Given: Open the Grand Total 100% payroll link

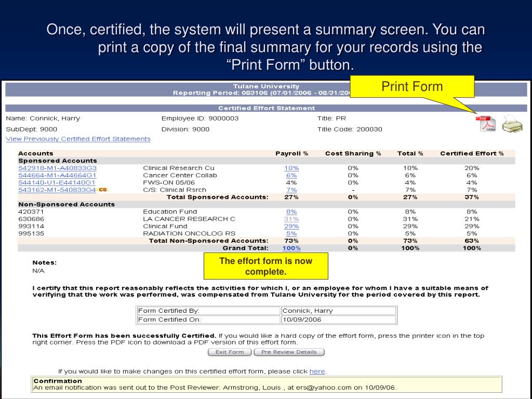Looking at the screenshot, I should 291,248.
